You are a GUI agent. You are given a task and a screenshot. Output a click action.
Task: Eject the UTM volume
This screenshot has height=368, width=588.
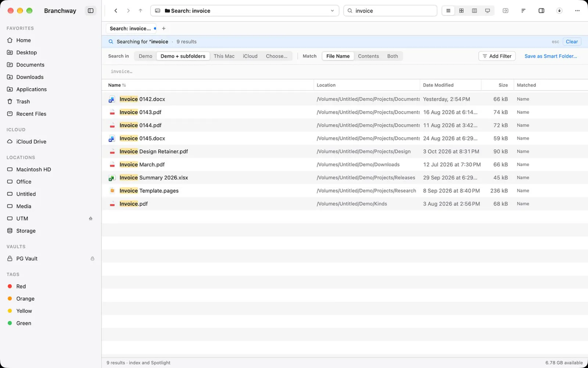click(x=90, y=219)
